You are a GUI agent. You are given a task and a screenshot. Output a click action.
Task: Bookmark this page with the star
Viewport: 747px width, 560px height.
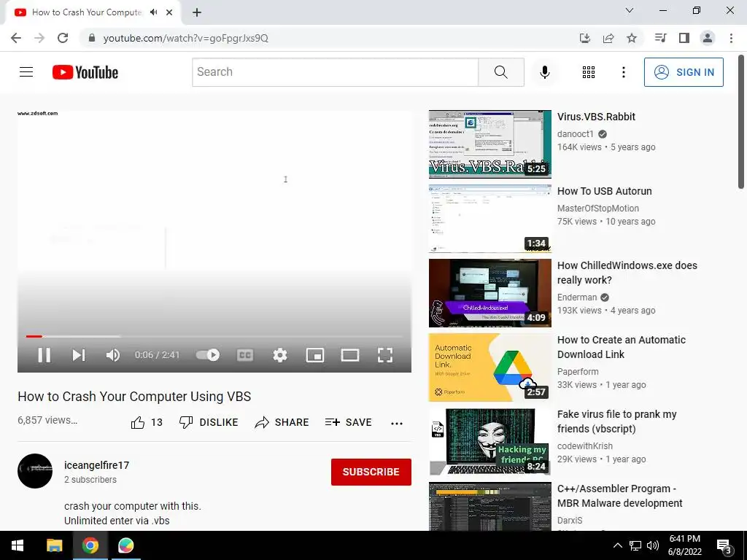pyautogui.click(x=632, y=38)
